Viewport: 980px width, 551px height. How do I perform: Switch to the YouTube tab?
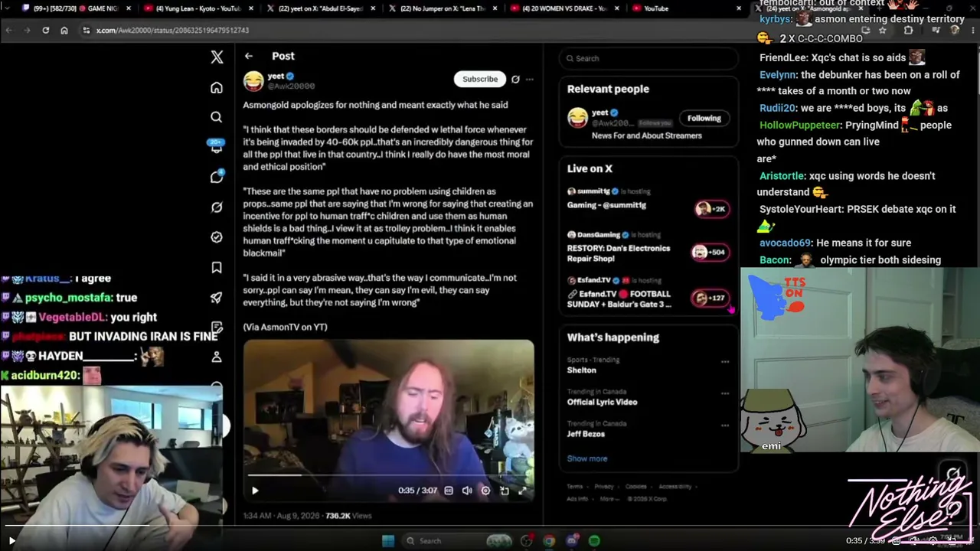click(684, 8)
